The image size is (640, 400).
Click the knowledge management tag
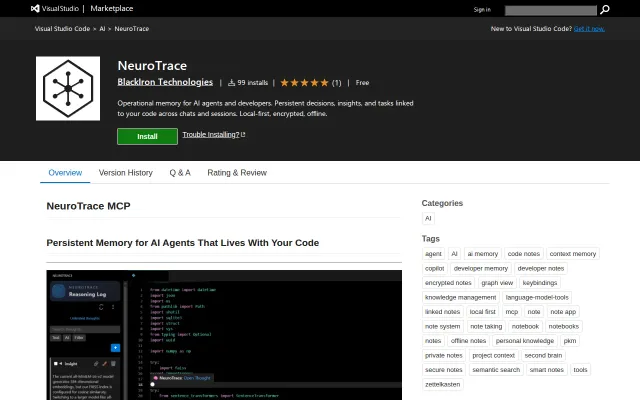[460, 298]
